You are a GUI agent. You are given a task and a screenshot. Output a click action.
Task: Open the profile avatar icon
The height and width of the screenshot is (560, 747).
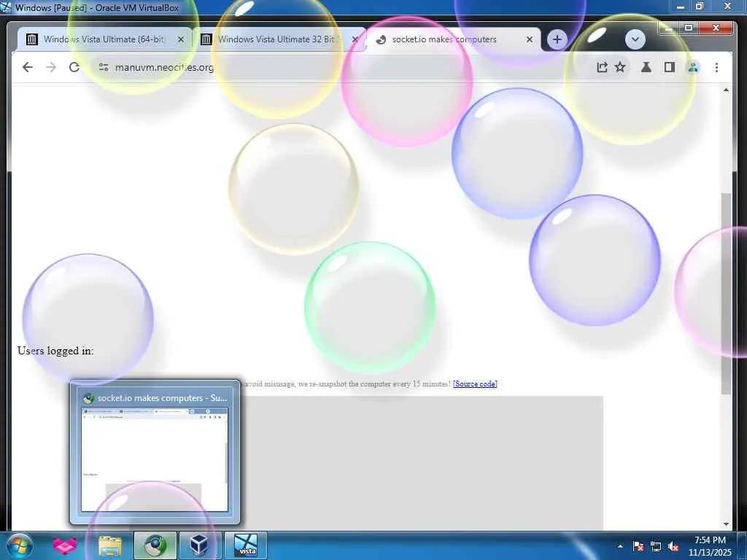click(x=693, y=67)
